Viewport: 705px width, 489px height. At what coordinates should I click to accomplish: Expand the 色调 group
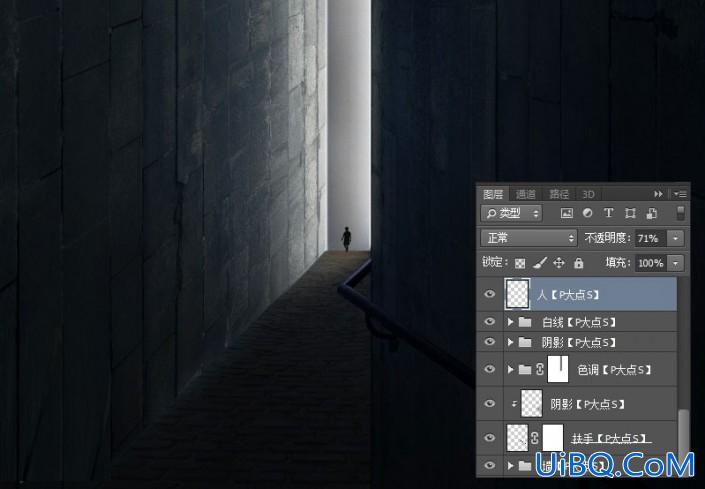pos(510,369)
